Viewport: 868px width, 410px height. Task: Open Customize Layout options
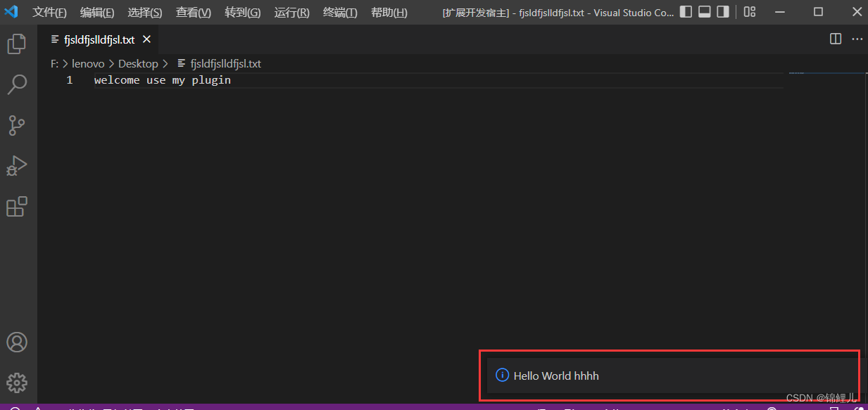click(x=750, y=12)
